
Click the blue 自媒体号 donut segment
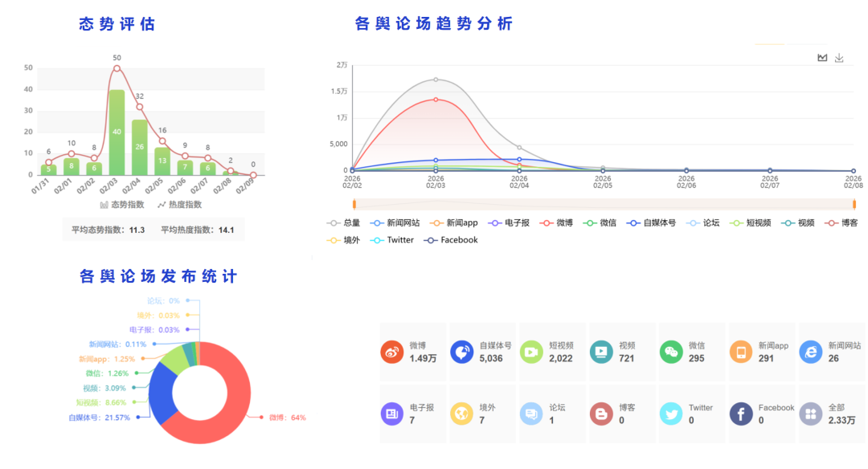(161, 392)
